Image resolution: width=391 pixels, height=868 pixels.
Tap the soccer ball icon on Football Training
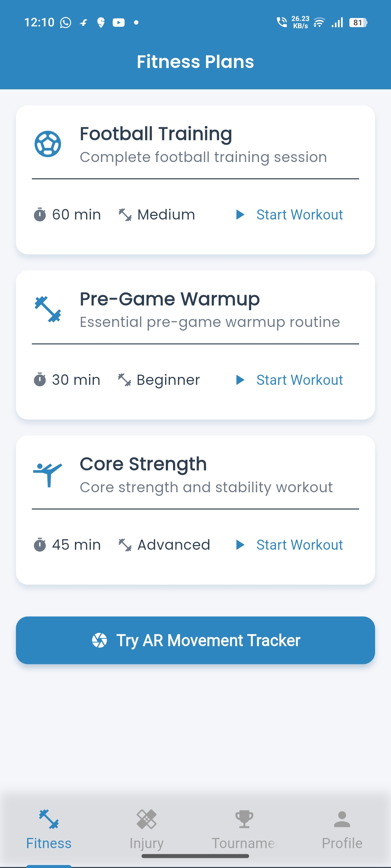48,144
